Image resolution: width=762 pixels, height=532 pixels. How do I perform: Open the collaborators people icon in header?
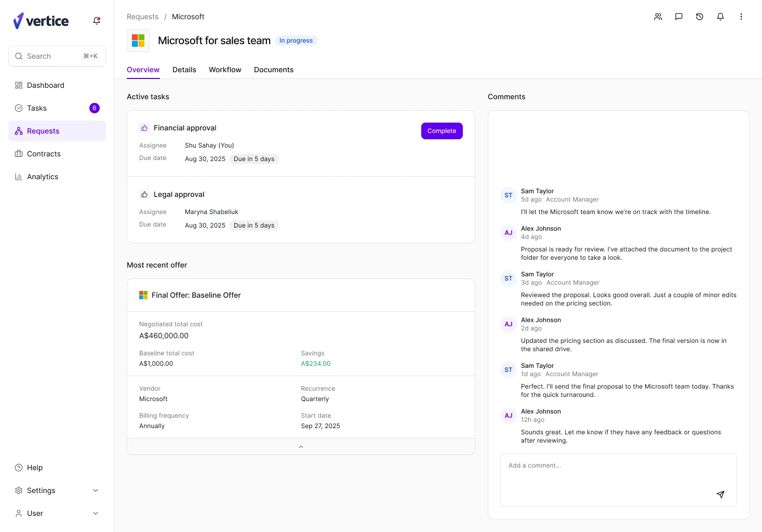pyautogui.click(x=658, y=17)
